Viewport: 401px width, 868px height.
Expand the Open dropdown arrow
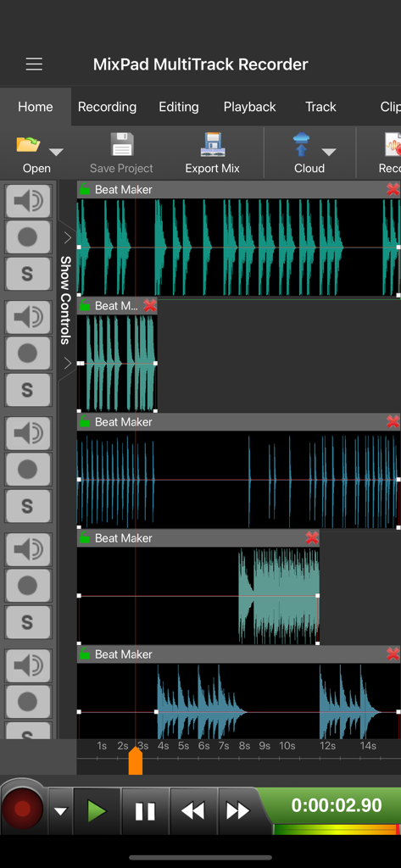(57, 153)
